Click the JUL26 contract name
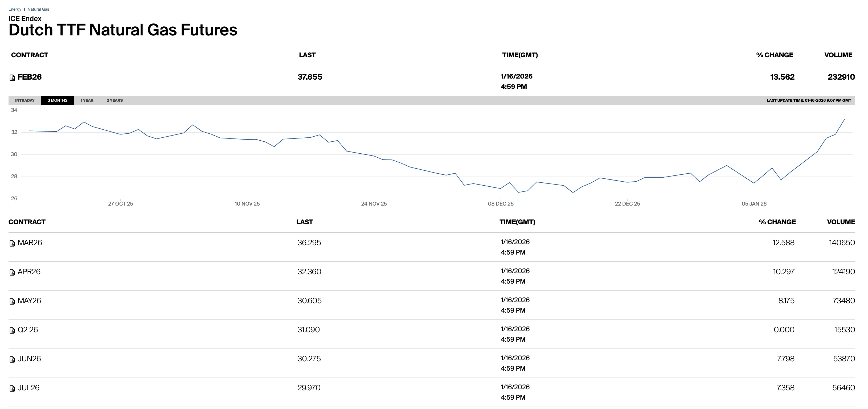The width and height of the screenshot is (868, 409). 28,388
